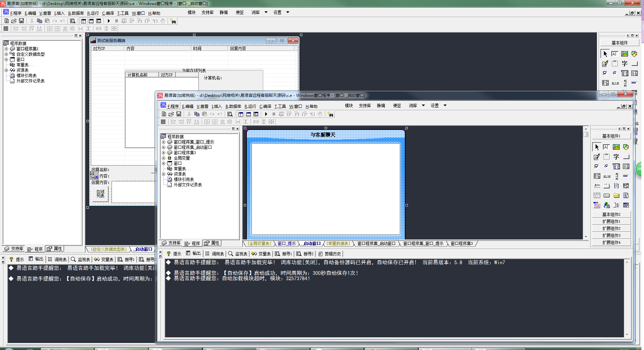Toggle work folder panel view in front window

(241, 114)
